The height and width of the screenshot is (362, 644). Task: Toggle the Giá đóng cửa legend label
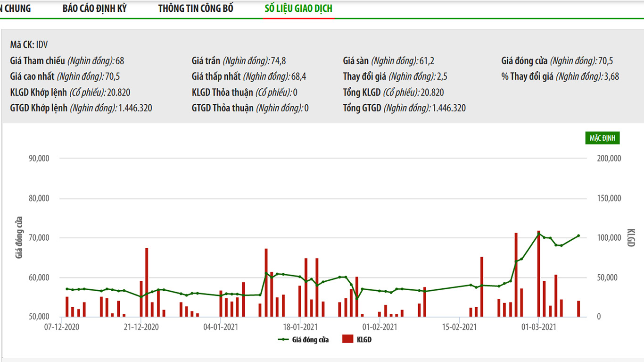(x=310, y=339)
